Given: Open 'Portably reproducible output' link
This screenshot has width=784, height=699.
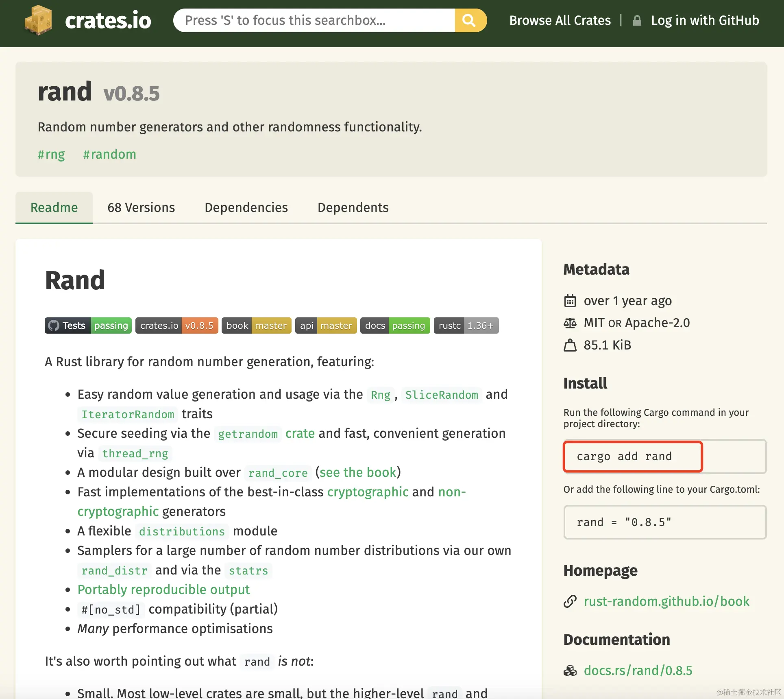Looking at the screenshot, I should point(163,590).
